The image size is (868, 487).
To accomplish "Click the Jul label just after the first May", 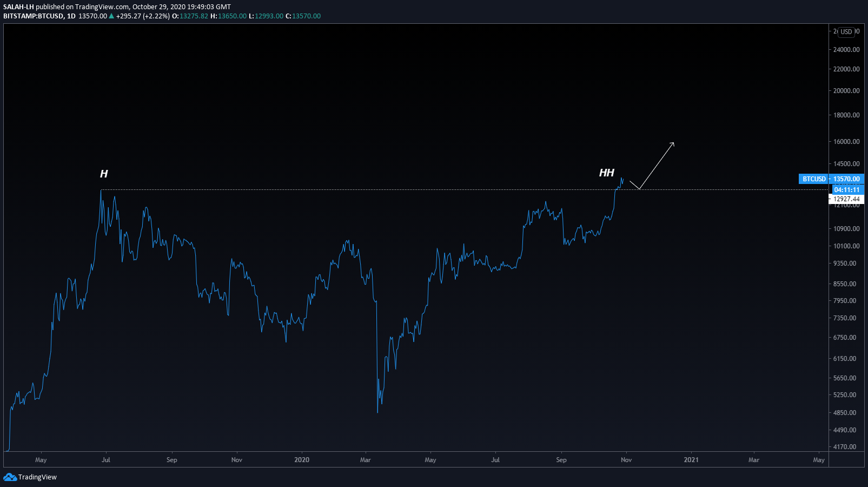I will coord(106,460).
